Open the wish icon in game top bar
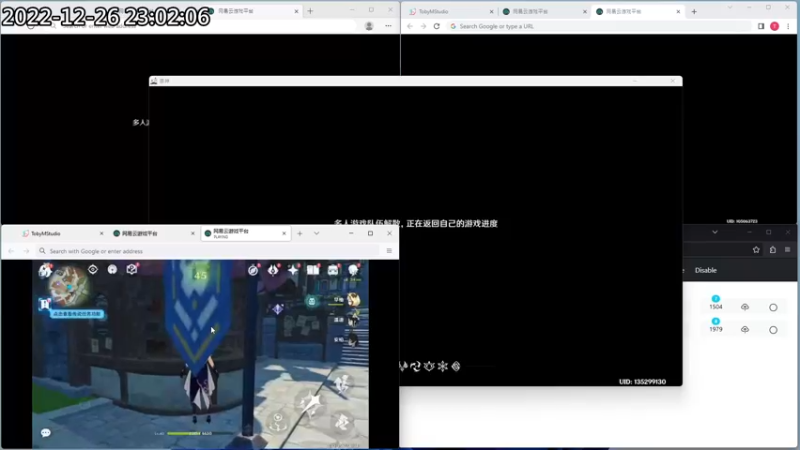The image size is (800, 450). click(273, 270)
